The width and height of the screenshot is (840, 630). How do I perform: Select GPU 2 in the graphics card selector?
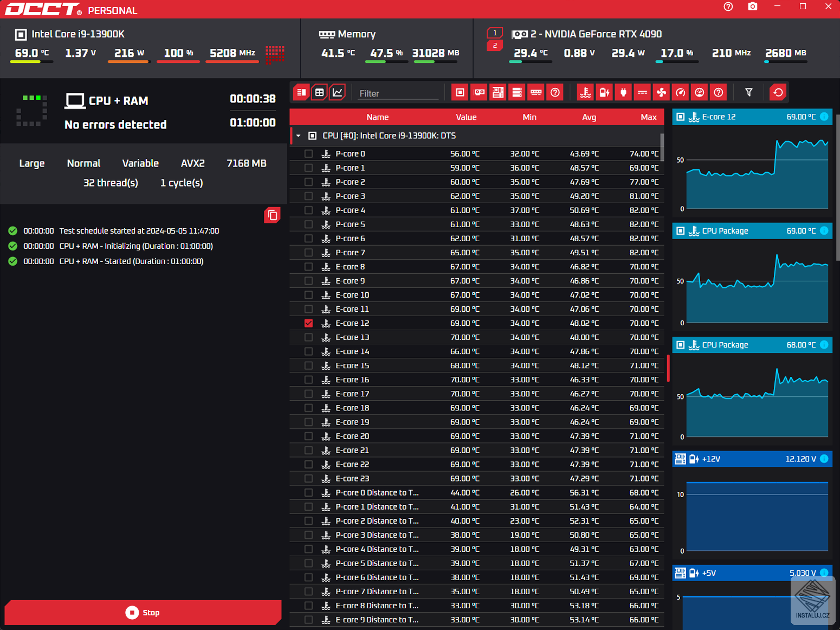click(x=495, y=46)
